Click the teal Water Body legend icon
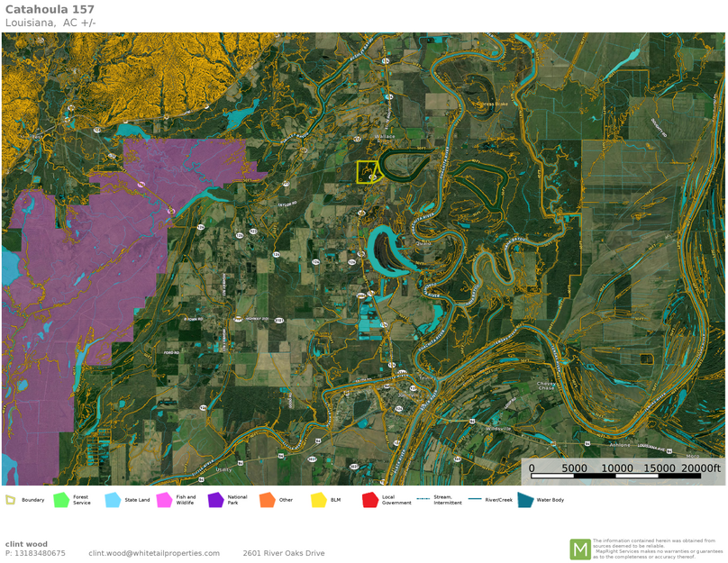 click(x=524, y=500)
